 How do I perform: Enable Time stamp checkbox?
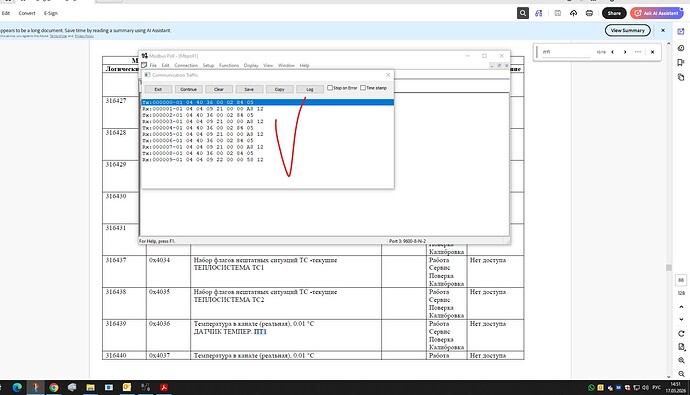363,88
